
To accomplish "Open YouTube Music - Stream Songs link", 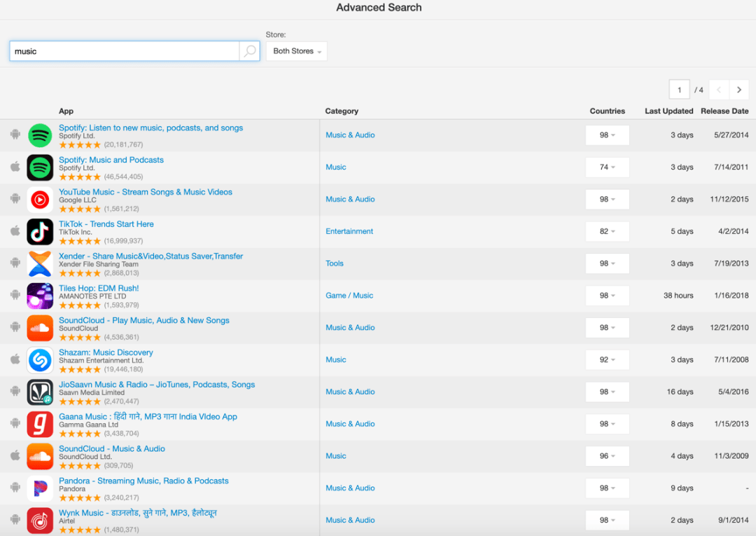I will [146, 192].
